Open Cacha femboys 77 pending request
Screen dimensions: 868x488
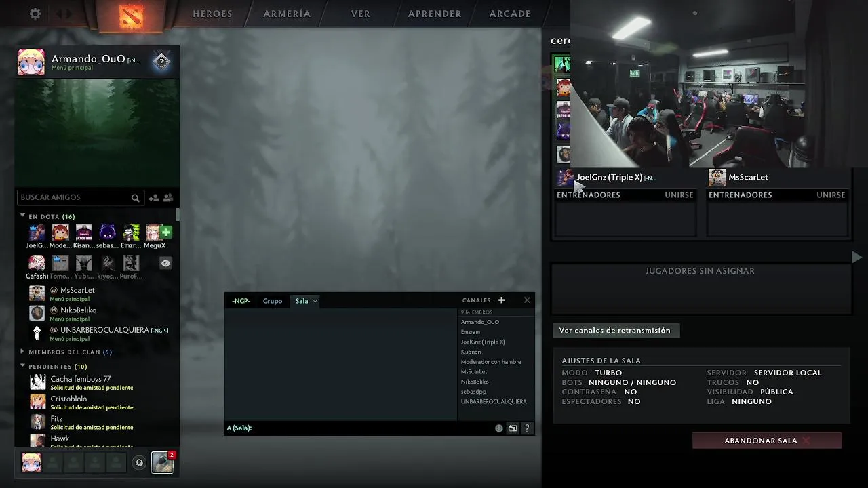(x=98, y=382)
